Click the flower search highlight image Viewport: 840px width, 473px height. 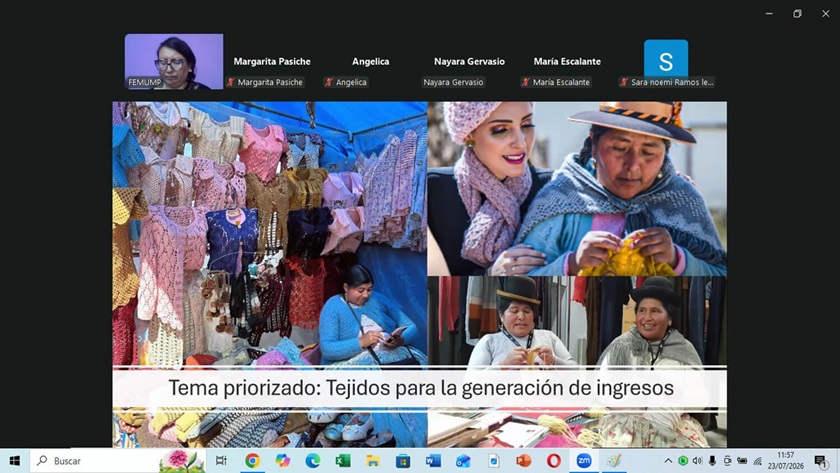(180, 461)
